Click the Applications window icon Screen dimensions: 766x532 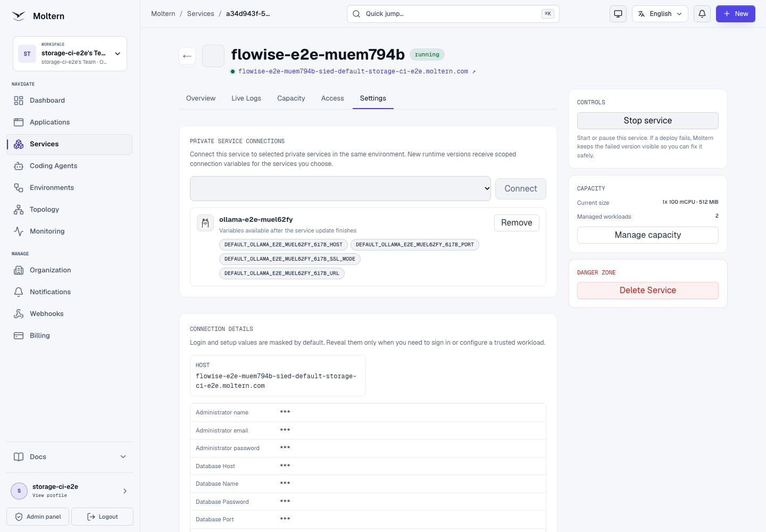click(19, 122)
